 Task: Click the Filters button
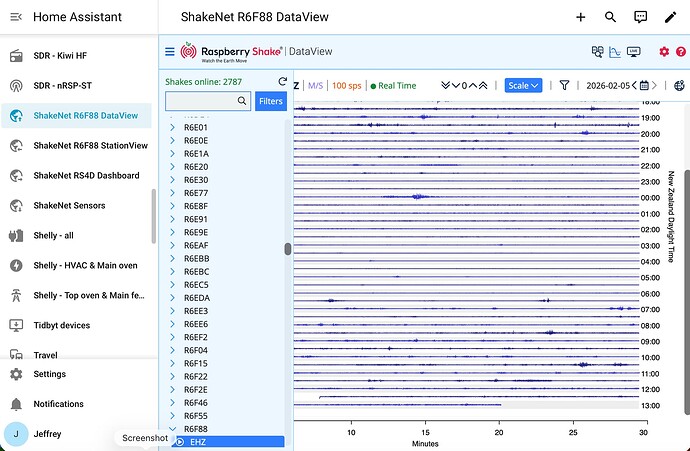pyautogui.click(x=270, y=101)
